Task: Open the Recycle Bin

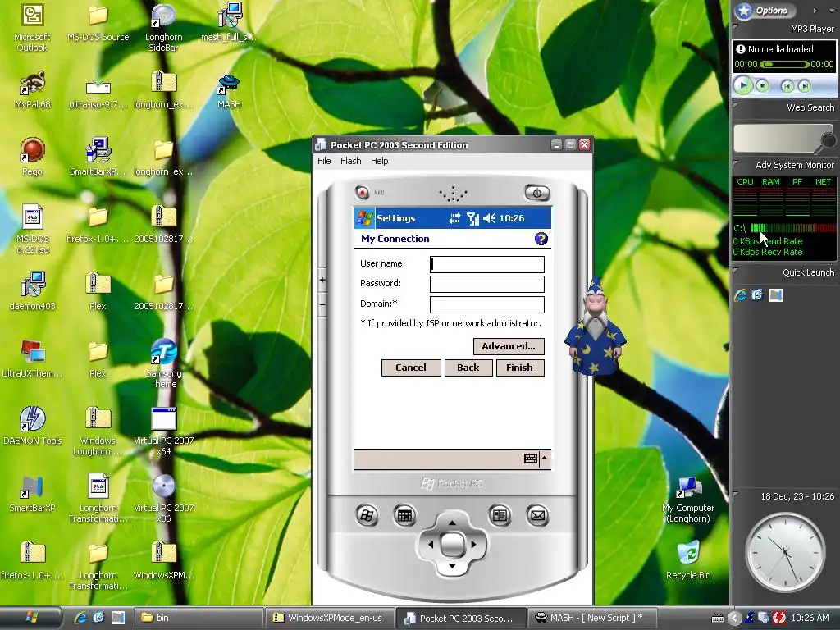Action: click(x=688, y=559)
